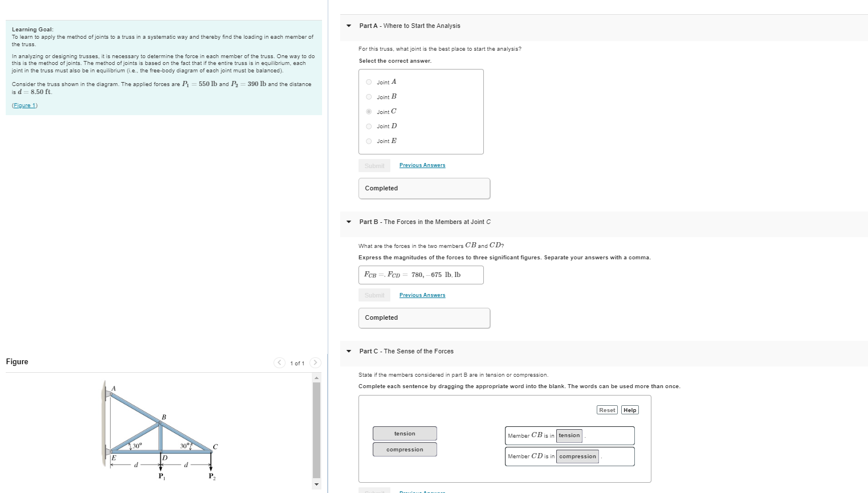The image size is (868, 493).
Task: Select the Joint D radio button
Action: [369, 126]
